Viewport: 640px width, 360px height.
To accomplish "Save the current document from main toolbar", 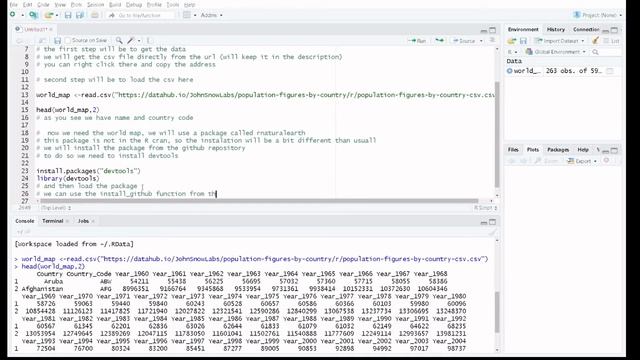I will click(x=68, y=15).
